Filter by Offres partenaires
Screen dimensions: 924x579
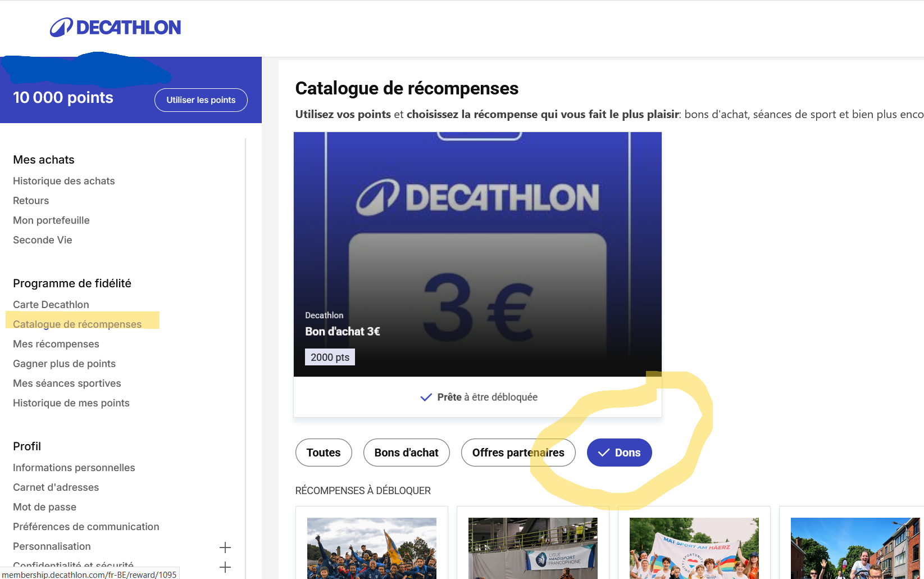pyautogui.click(x=518, y=453)
